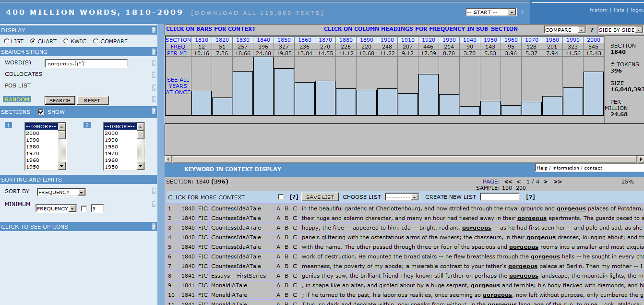Open the CHOOSE LIST dropdown
Image resolution: width=644 pixels, height=305 pixels.
401,197
